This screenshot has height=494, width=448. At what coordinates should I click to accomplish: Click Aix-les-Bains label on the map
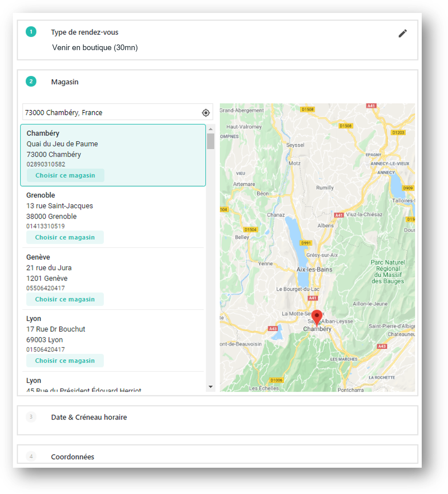[x=314, y=270]
